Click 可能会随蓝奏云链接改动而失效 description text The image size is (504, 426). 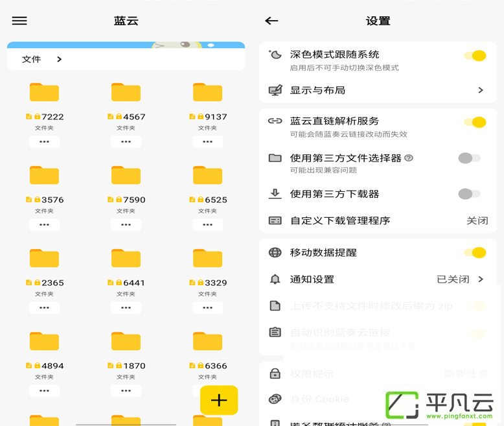(349, 134)
